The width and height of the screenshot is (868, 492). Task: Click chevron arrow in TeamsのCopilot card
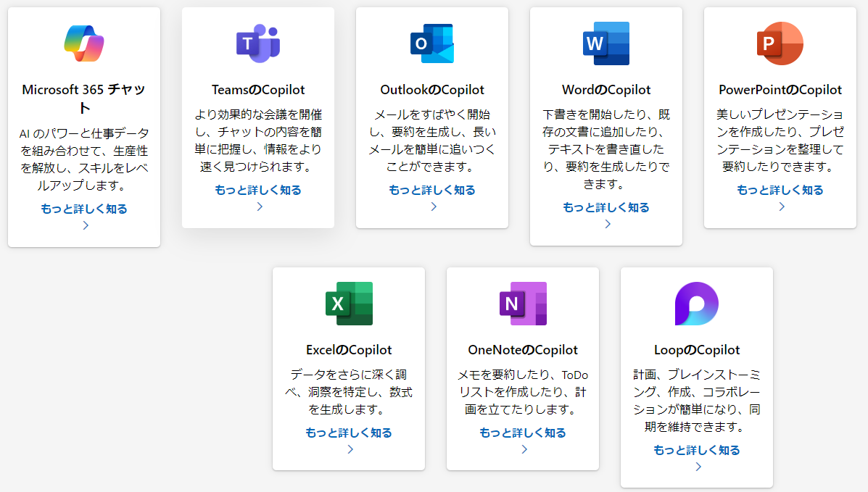[260, 207]
